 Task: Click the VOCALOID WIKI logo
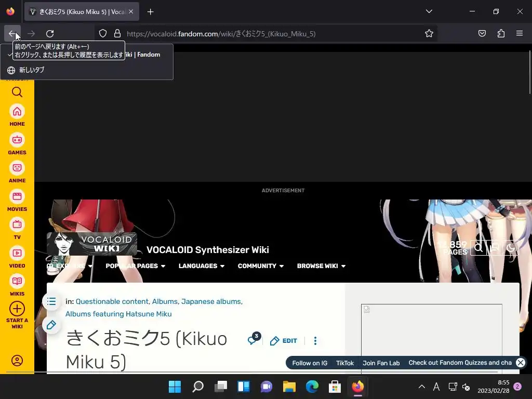[x=92, y=244]
